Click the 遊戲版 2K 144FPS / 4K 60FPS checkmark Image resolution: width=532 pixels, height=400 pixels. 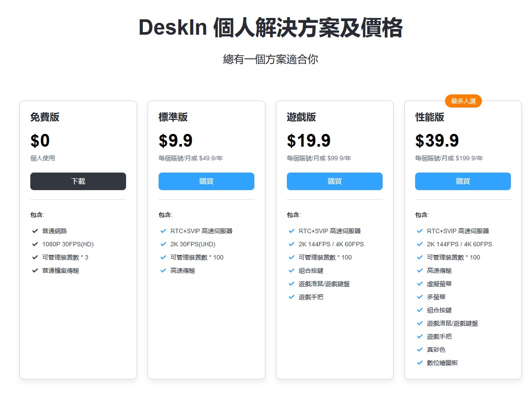click(292, 244)
